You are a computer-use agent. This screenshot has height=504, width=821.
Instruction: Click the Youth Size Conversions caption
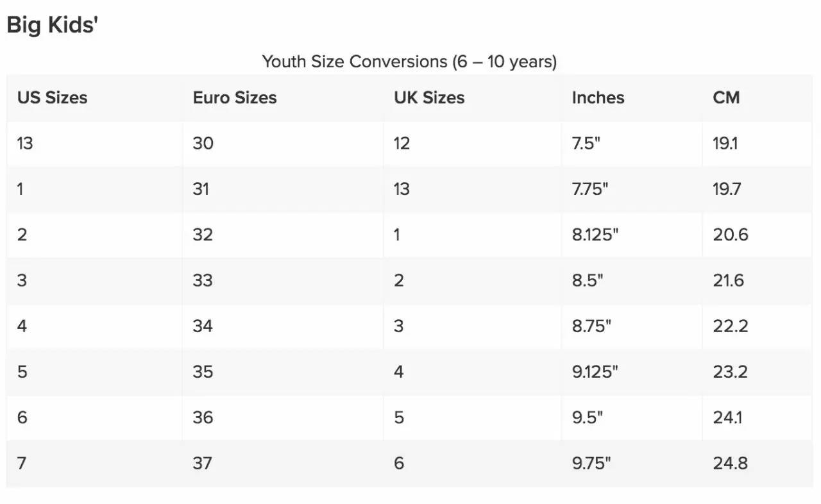click(409, 62)
